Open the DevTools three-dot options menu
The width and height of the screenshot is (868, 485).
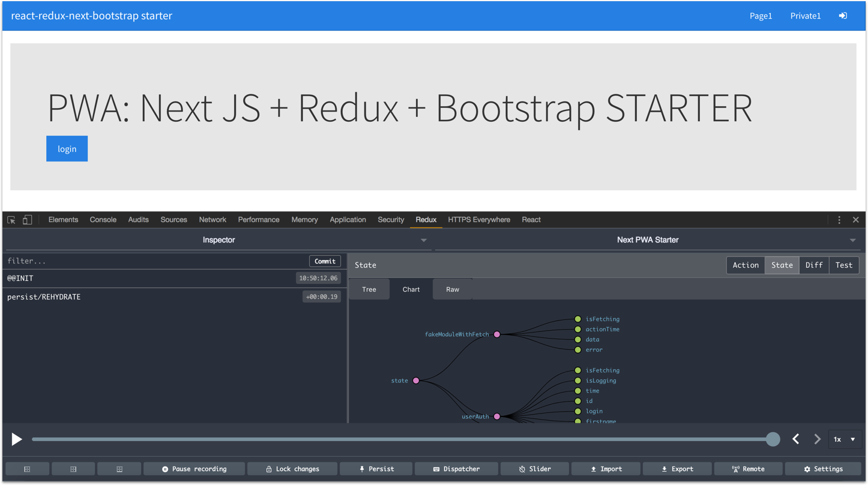click(839, 220)
